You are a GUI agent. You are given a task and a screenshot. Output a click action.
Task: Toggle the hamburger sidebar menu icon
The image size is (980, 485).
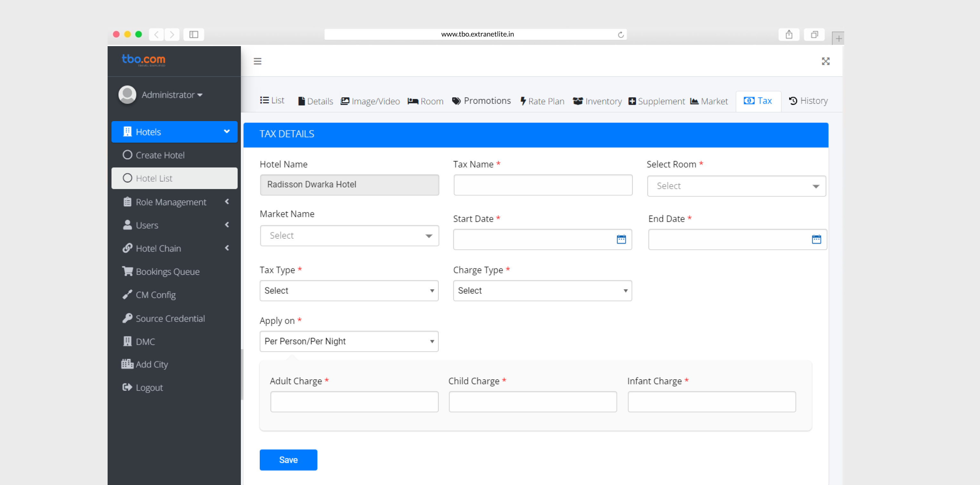pyautogui.click(x=257, y=61)
